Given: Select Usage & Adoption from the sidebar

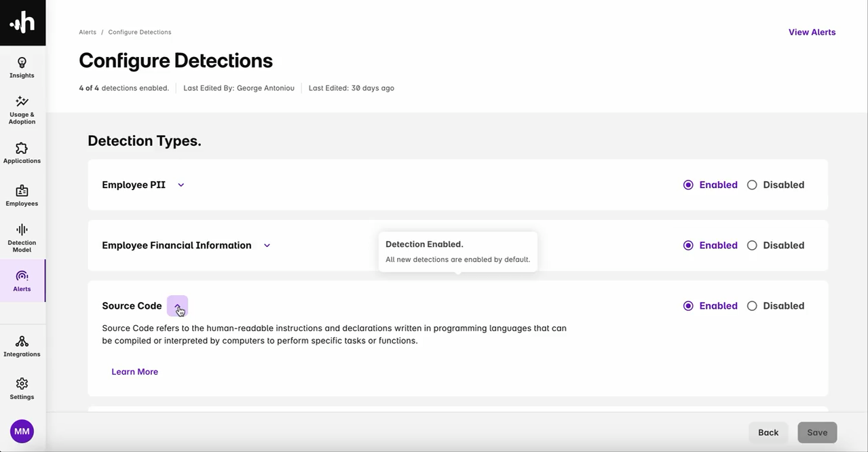Looking at the screenshot, I should pos(22,109).
